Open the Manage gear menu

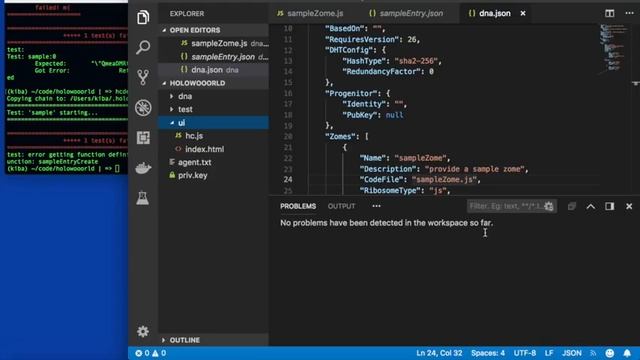tap(143, 331)
